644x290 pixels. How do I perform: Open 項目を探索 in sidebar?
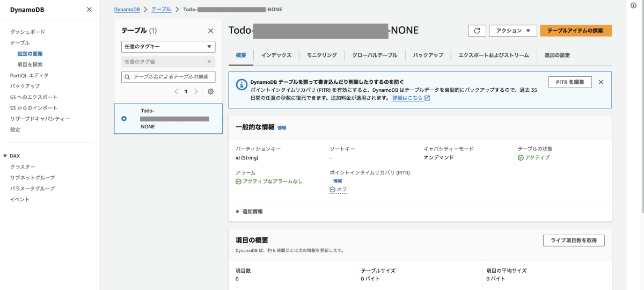[x=30, y=64]
